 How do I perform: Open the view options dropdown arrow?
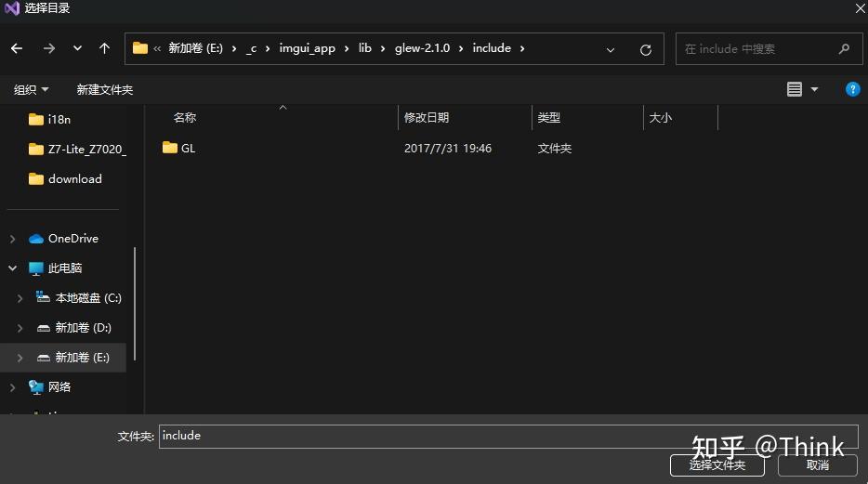[814, 89]
